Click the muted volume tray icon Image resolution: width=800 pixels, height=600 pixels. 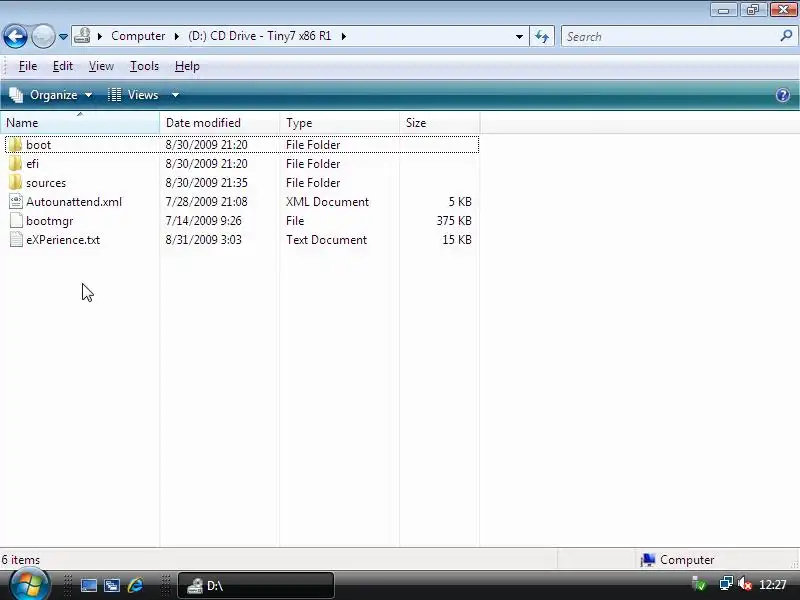click(x=745, y=583)
